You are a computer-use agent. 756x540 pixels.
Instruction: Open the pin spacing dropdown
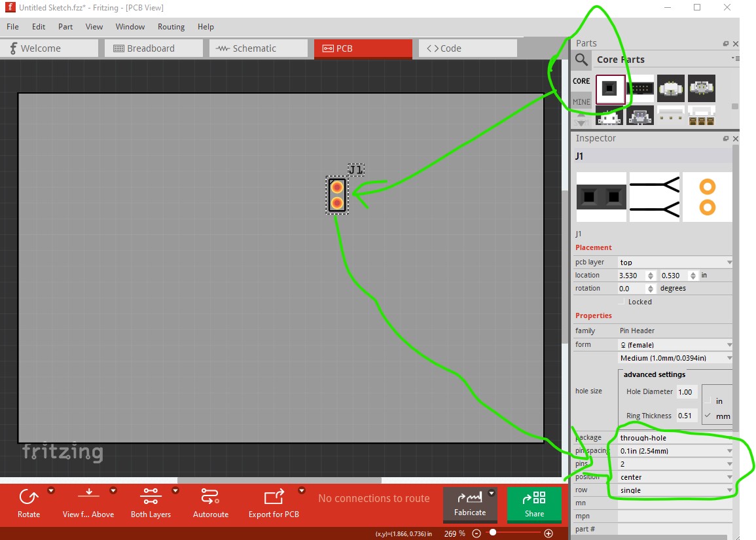pos(675,451)
